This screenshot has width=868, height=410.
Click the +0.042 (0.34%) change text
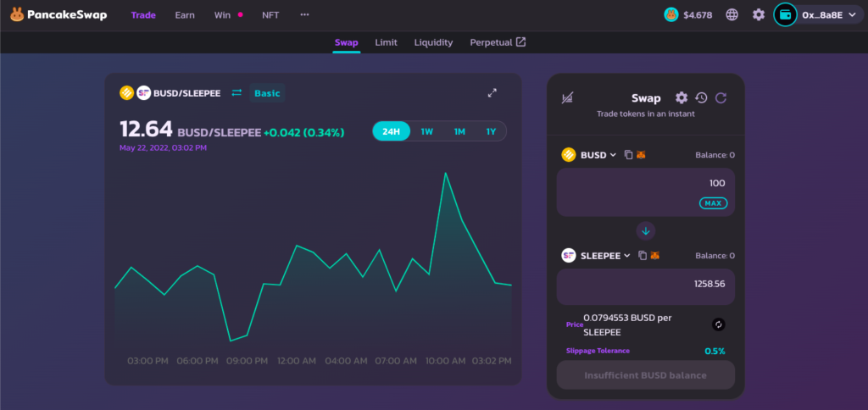pos(304,132)
